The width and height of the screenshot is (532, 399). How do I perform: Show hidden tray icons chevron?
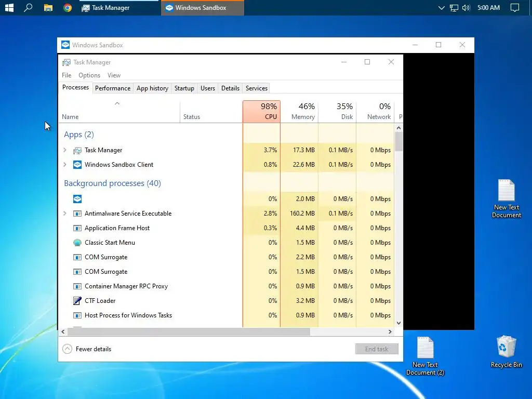[441, 7]
